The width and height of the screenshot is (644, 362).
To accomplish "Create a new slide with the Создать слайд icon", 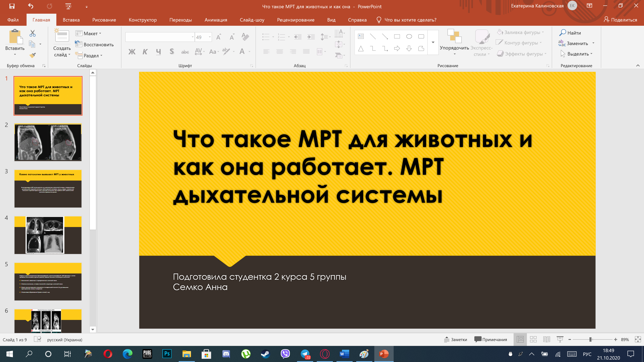I will [x=62, y=35].
